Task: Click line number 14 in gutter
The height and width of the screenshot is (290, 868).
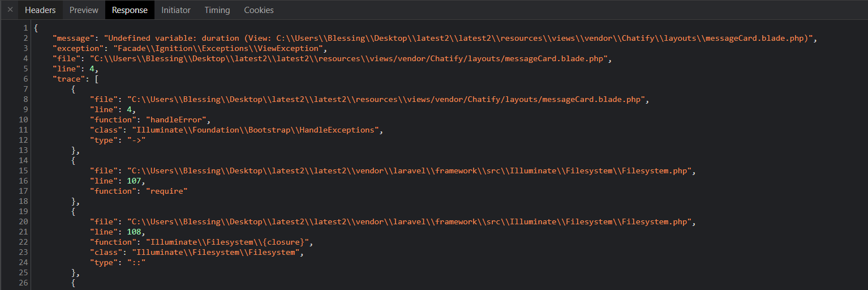Action: (23, 161)
